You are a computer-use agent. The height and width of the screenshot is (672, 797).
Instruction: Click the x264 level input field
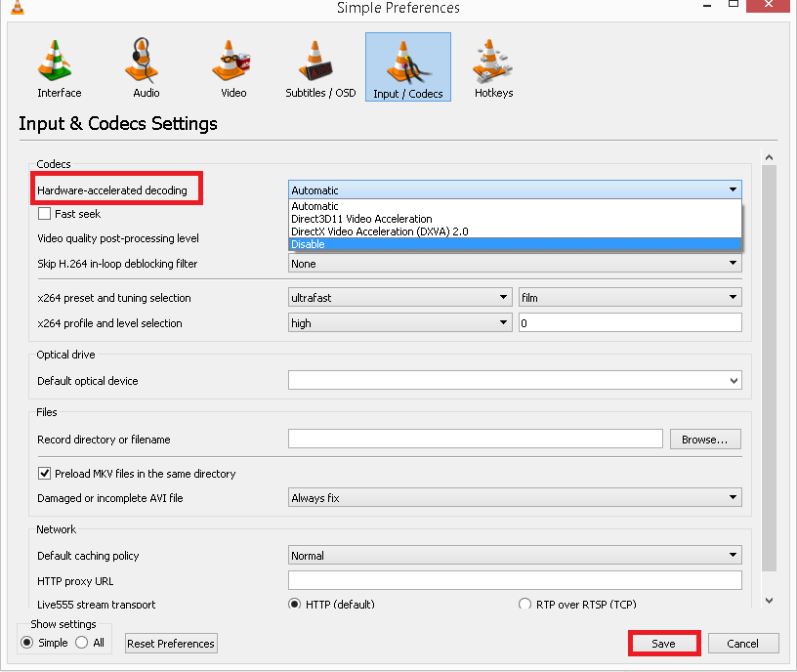[630, 322]
